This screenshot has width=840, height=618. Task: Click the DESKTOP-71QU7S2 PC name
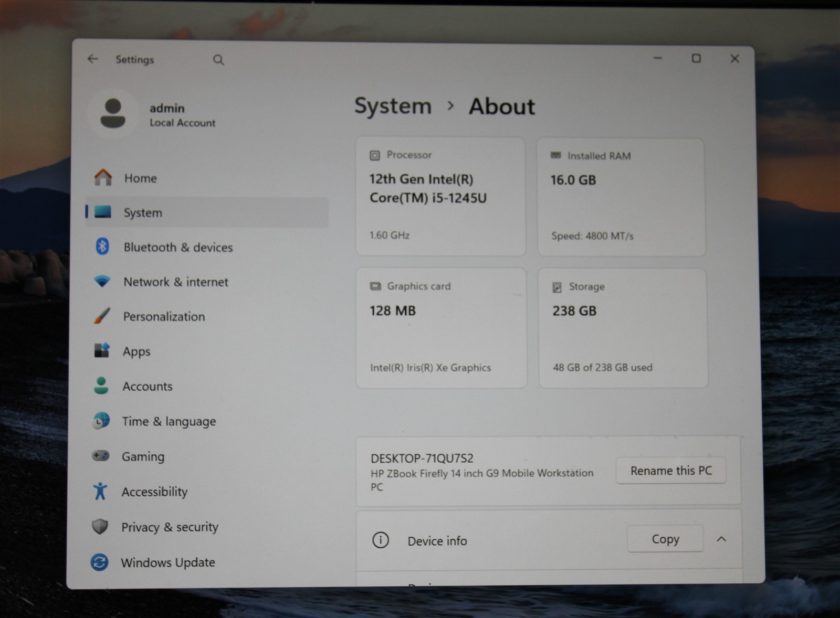[x=422, y=458]
